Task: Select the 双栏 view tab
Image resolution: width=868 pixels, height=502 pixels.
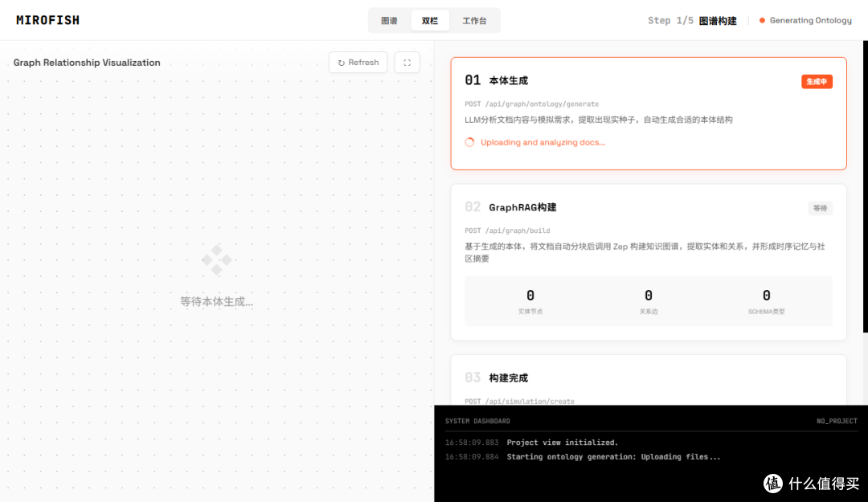Action: point(429,20)
